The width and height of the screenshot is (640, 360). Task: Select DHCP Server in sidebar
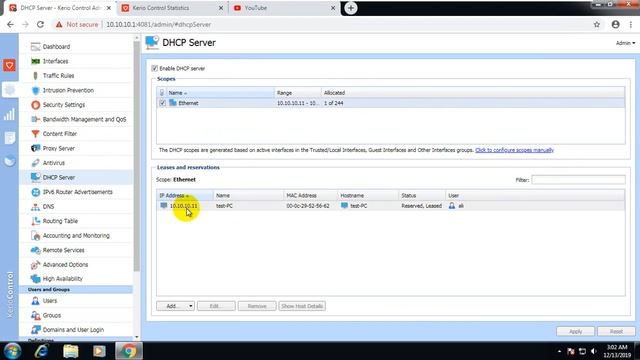58,178
